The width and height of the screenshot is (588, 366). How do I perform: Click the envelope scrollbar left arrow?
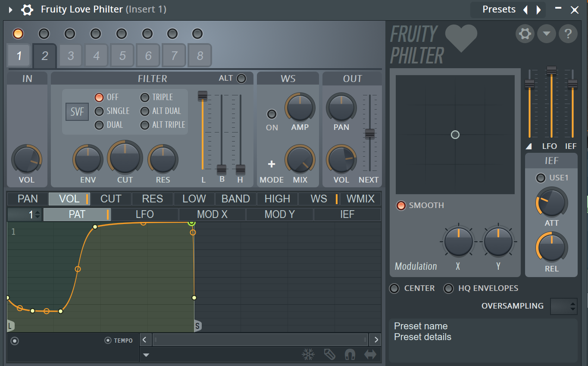(x=145, y=340)
